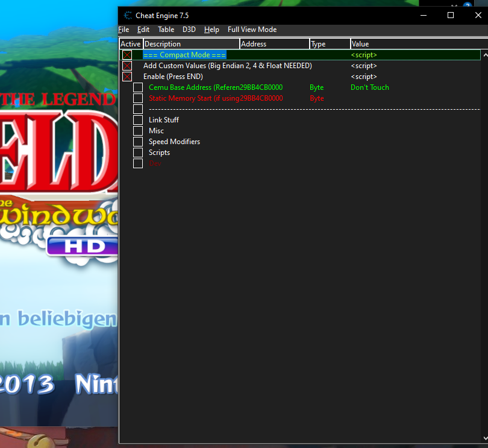
Task: Sort by the Description column header
Action: click(x=192, y=44)
